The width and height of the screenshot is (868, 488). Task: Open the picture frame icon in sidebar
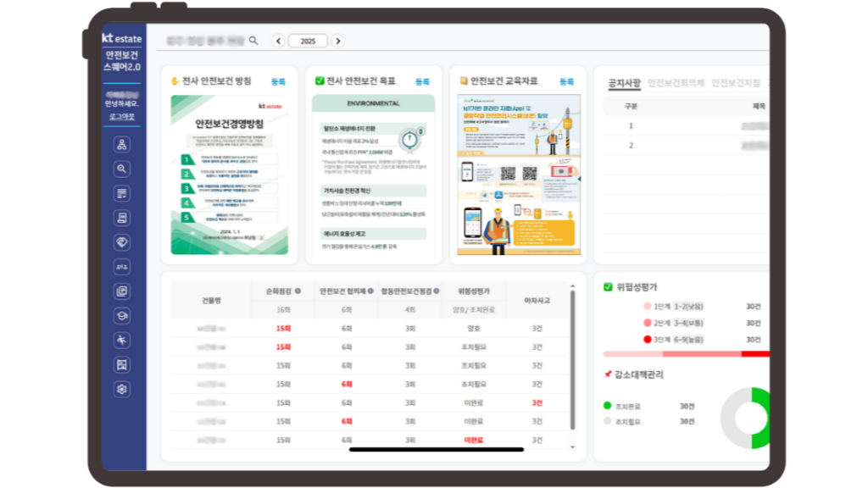[x=122, y=364]
